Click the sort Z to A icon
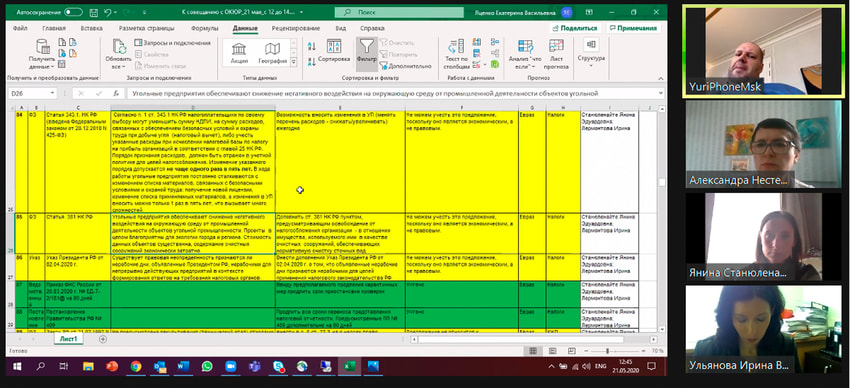 (x=311, y=61)
